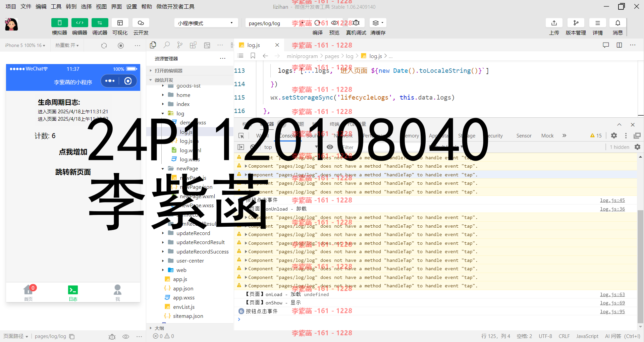Image resolution: width=644 pixels, height=342 pixels.
Task: Open Version Management (版本管理)
Action: point(576,23)
